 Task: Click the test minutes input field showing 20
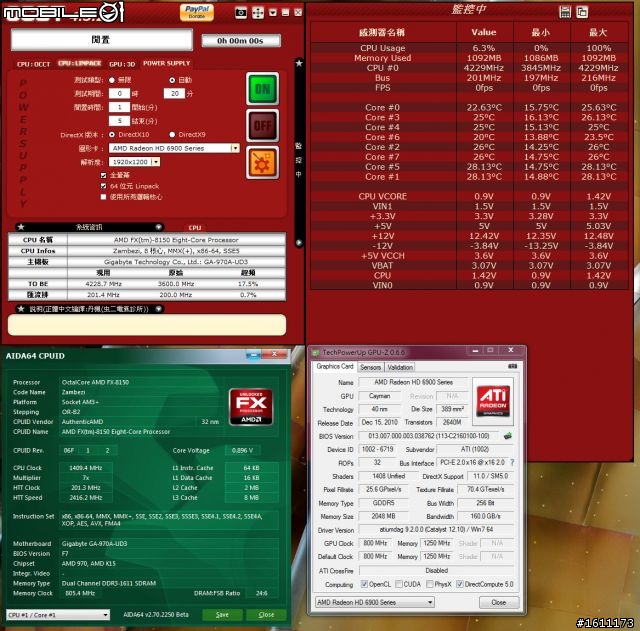pos(174,93)
